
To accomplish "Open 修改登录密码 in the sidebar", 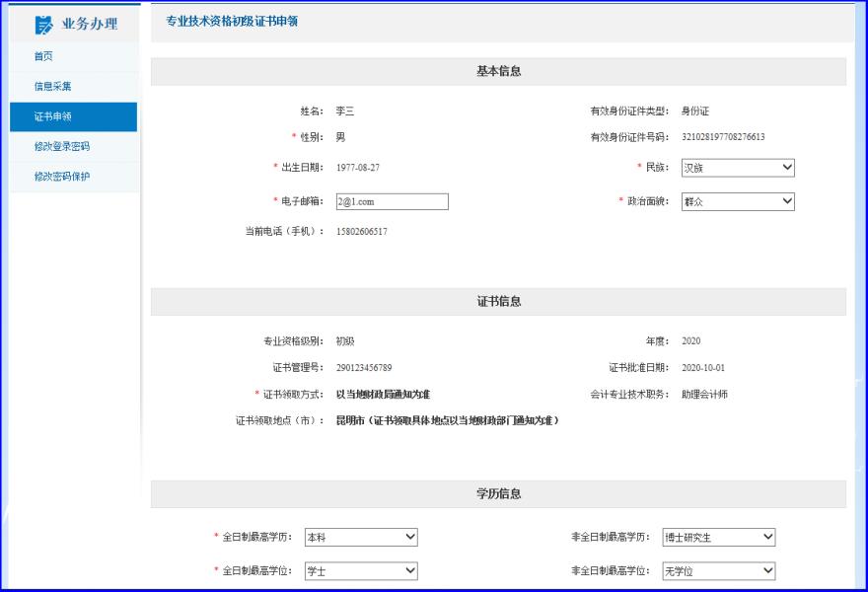I will (x=61, y=146).
